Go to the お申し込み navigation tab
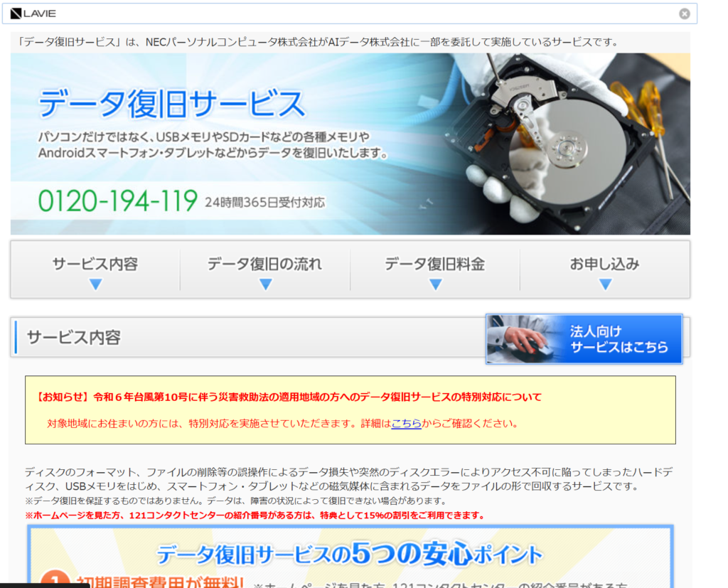 [604, 264]
